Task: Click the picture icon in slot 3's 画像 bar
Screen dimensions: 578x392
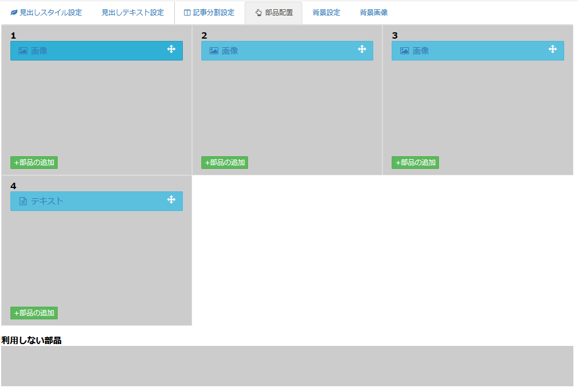Action: click(x=404, y=51)
